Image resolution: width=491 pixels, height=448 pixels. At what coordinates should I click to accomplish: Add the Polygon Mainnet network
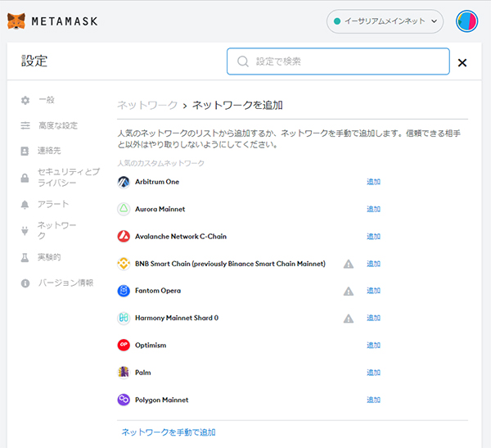[x=373, y=400]
